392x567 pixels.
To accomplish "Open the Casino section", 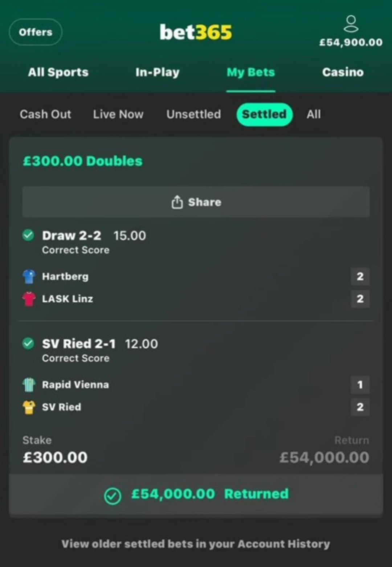I will (343, 72).
